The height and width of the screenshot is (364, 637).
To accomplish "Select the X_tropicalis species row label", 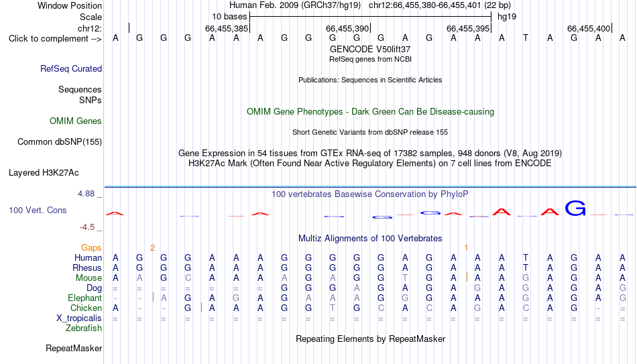I will 79,318.
